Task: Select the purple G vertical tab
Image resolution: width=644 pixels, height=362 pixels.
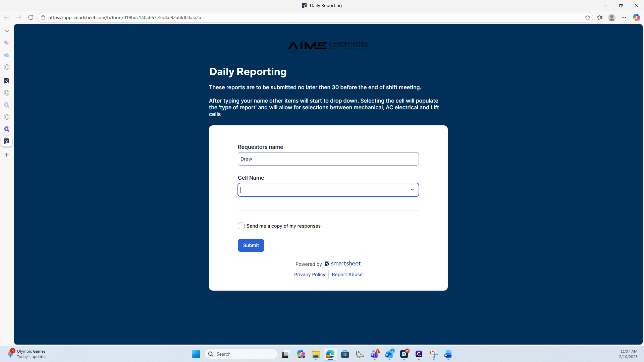Action: tap(7, 129)
